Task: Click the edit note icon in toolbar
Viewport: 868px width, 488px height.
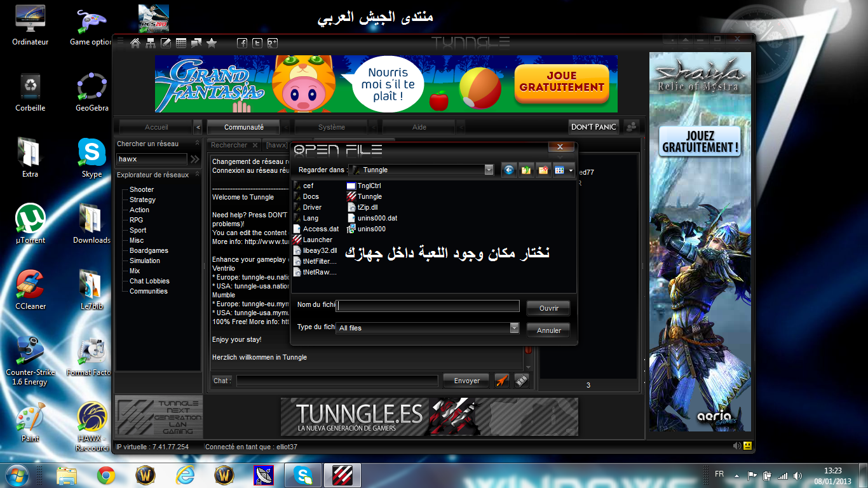Action: click(166, 43)
